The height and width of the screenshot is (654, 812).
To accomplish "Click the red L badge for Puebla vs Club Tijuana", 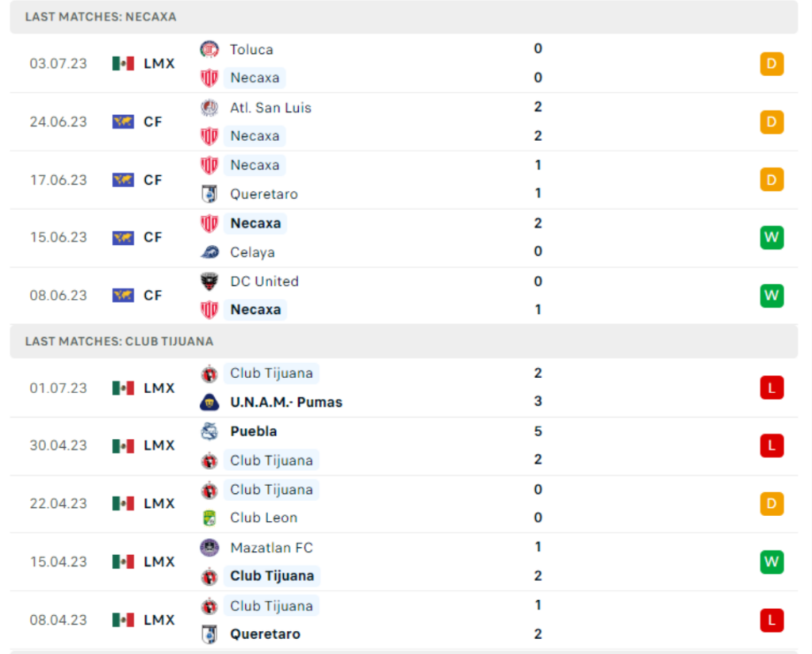I will coord(771,446).
